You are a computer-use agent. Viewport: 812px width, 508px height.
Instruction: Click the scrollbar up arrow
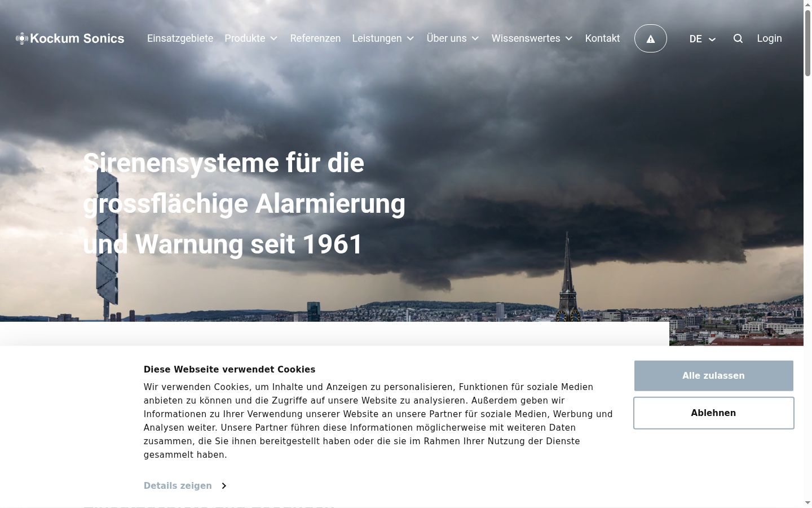tap(807, 5)
